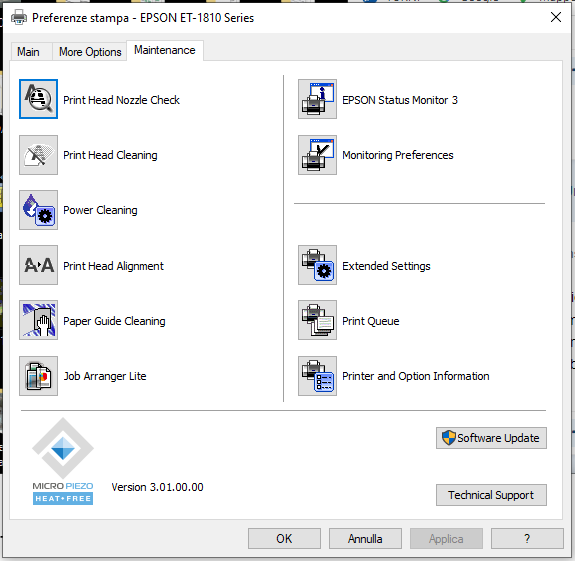Open the Print Queue icon
Viewport: 575px width, 561px height.
tap(318, 320)
